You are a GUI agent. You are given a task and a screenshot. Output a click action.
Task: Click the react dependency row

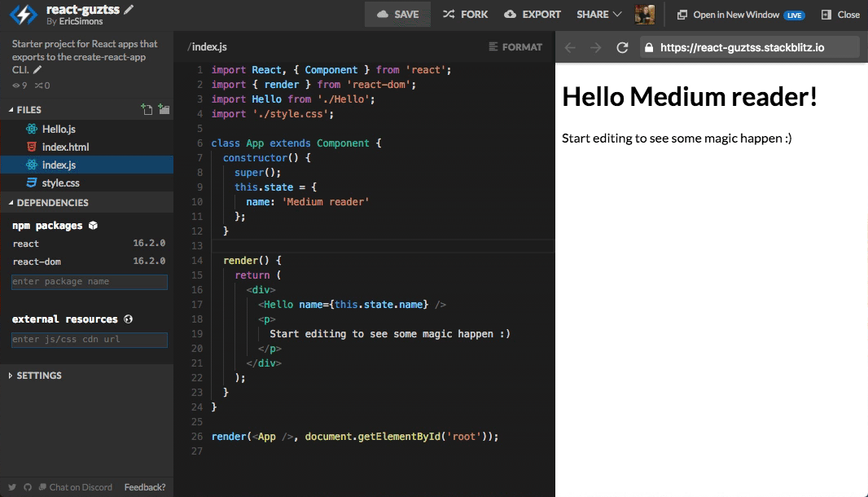pyautogui.click(x=89, y=244)
